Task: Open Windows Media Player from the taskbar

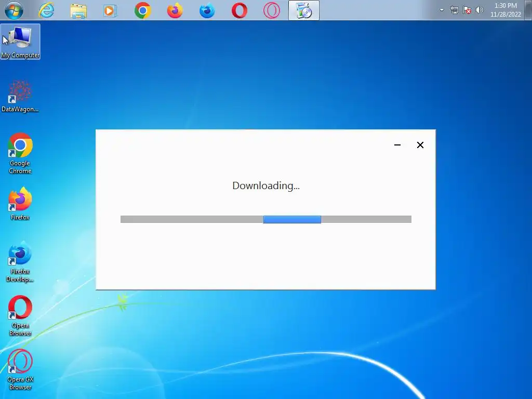Action: (x=110, y=10)
